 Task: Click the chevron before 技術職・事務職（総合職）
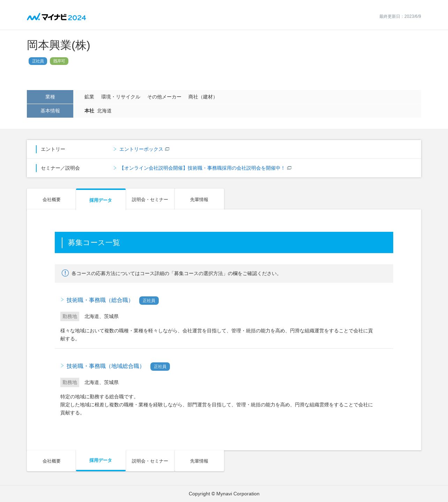pyautogui.click(x=62, y=300)
